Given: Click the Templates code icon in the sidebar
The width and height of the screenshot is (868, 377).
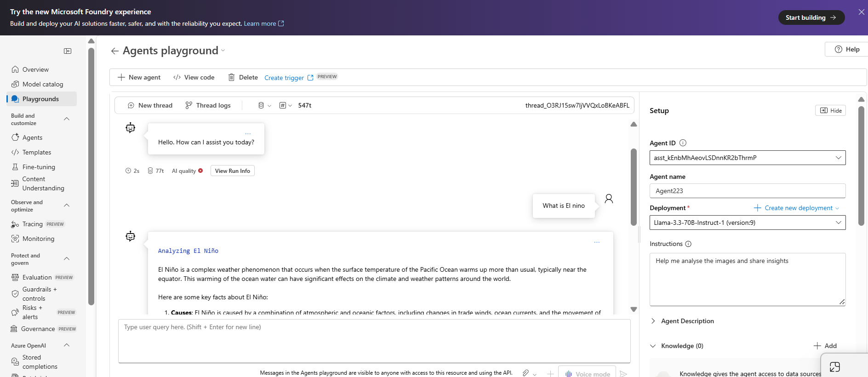Looking at the screenshot, I should [x=15, y=152].
